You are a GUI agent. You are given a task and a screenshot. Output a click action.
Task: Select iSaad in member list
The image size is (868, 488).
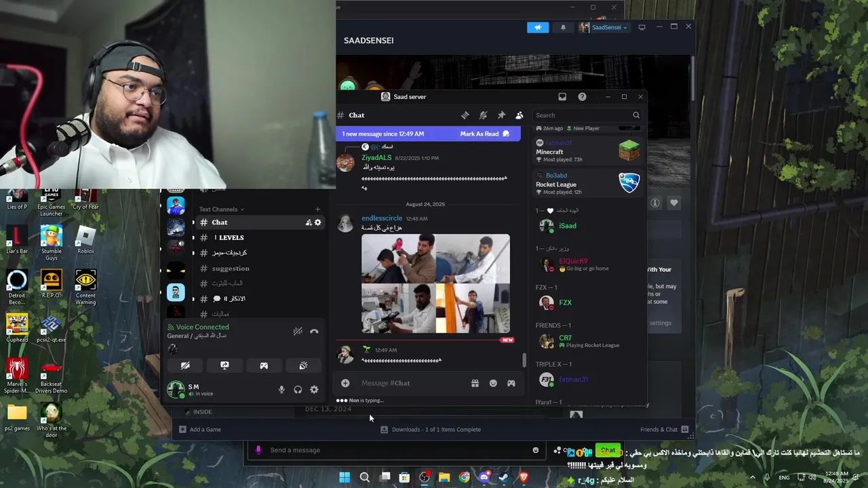click(587, 226)
